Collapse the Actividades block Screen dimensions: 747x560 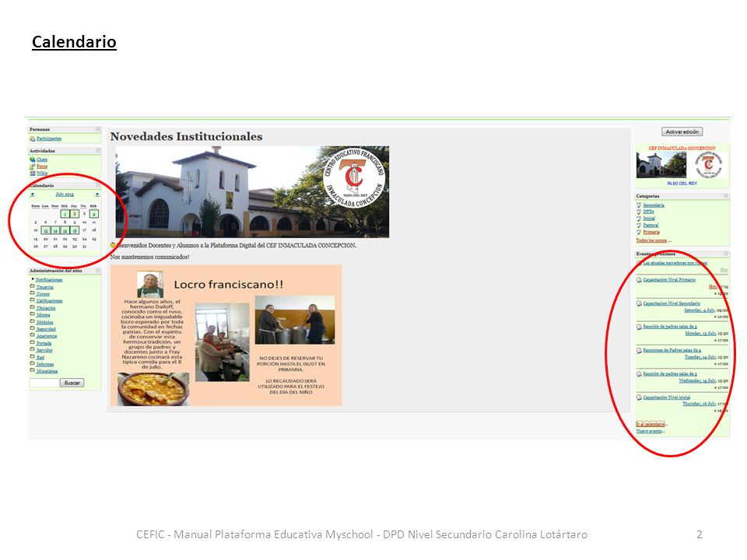pyautogui.click(x=98, y=150)
